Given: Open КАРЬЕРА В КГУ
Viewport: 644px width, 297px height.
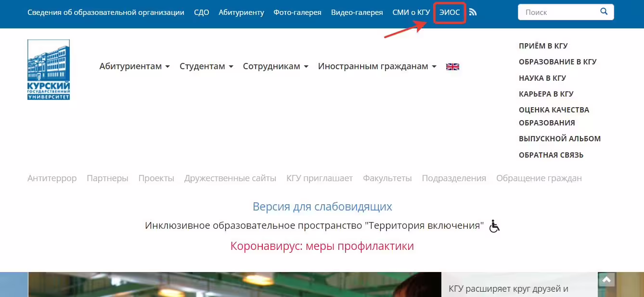Looking at the screenshot, I should pyautogui.click(x=546, y=94).
